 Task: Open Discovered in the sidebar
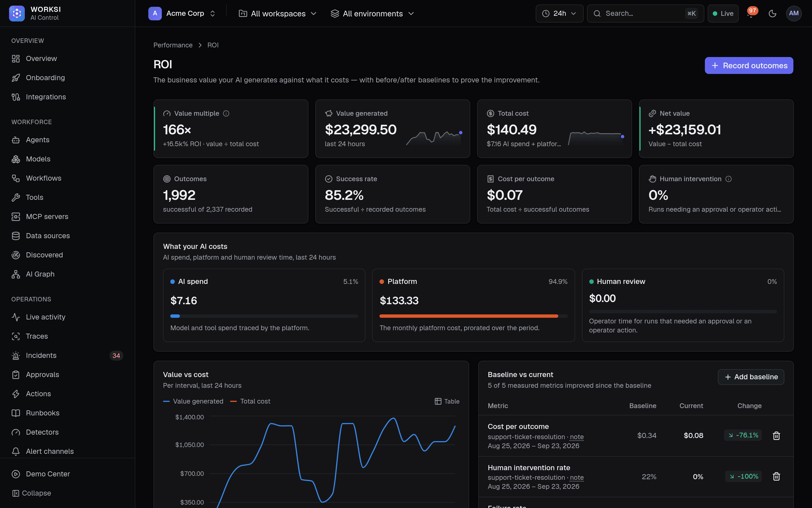[67, 255]
